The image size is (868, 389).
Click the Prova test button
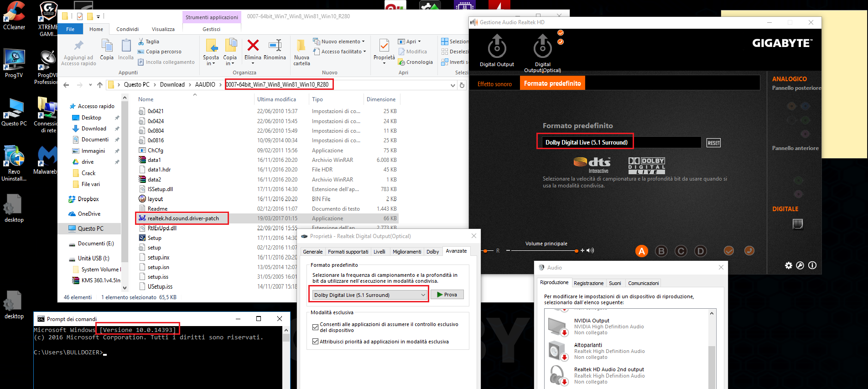[447, 295]
